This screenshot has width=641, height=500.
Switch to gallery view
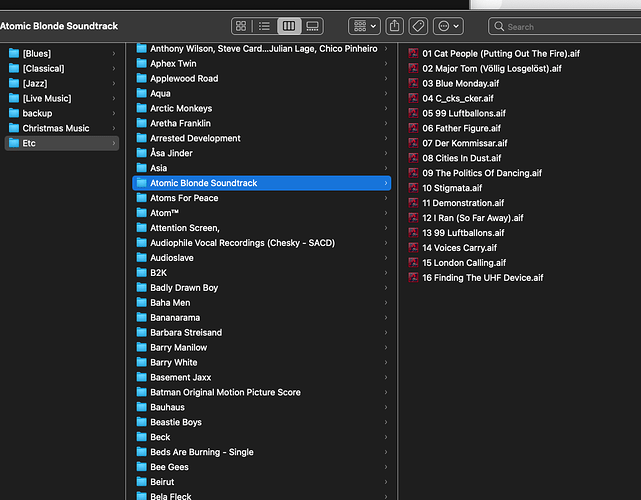312,26
